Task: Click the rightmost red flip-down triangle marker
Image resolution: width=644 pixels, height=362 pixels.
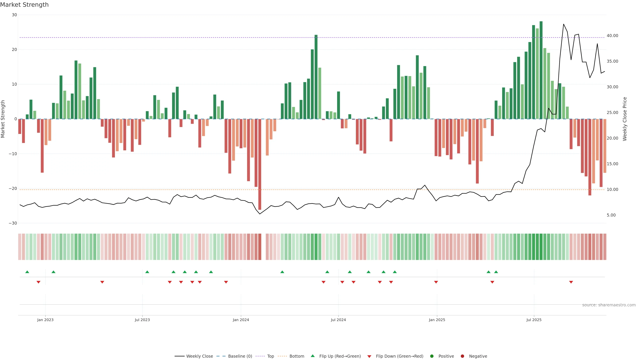Action: 571,282
